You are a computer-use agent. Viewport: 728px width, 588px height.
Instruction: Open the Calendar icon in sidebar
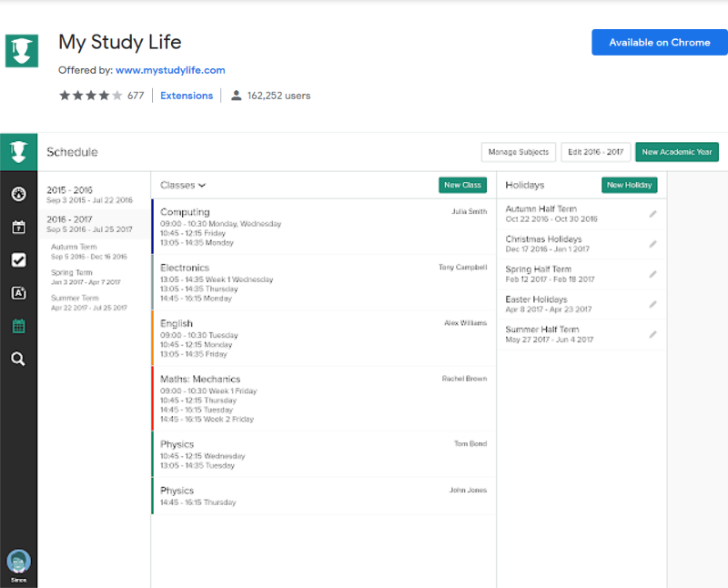pos(18,227)
